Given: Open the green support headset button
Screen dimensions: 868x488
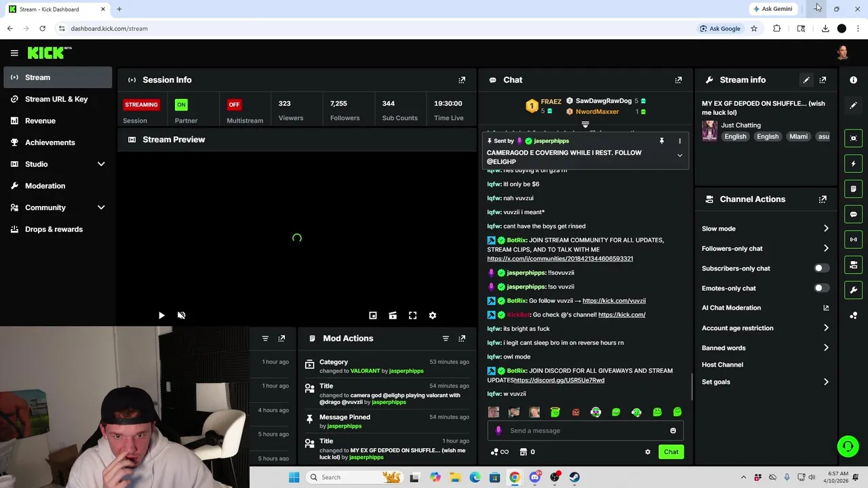Looking at the screenshot, I should 848,446.
